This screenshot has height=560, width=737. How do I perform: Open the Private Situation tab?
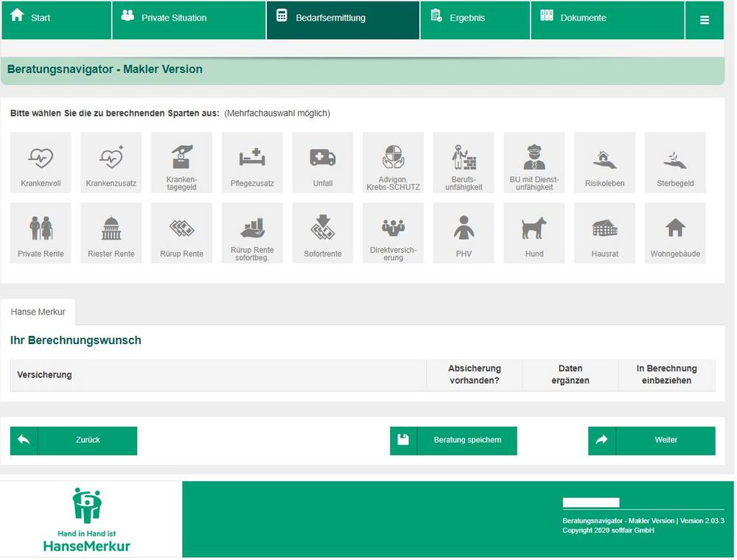tap(189, 20)
